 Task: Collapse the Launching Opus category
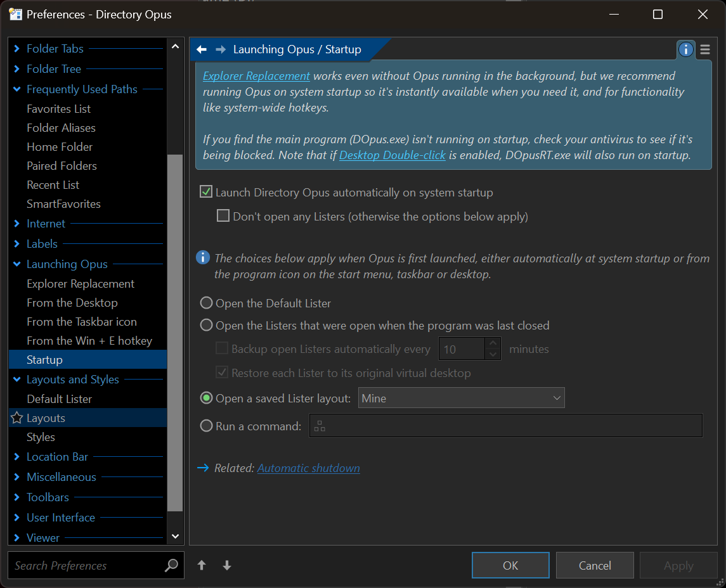point(17,264)
